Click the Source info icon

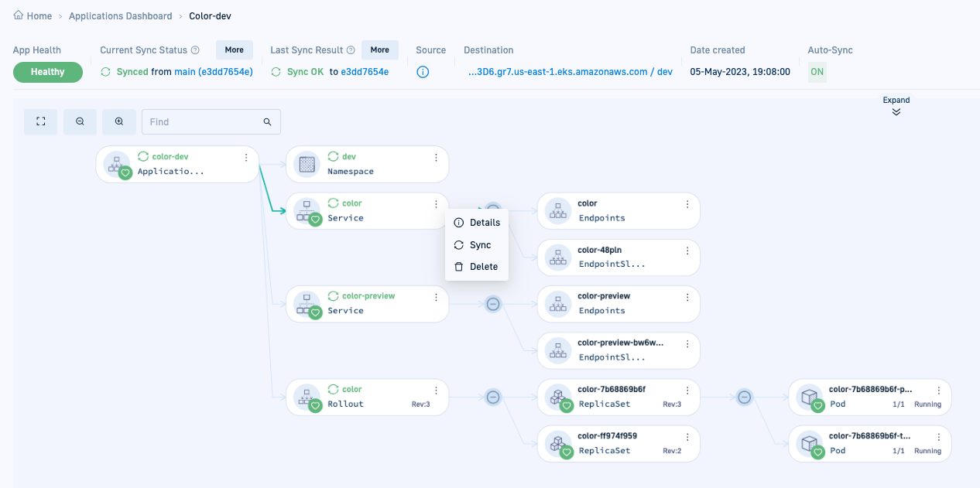coord(423,72)
